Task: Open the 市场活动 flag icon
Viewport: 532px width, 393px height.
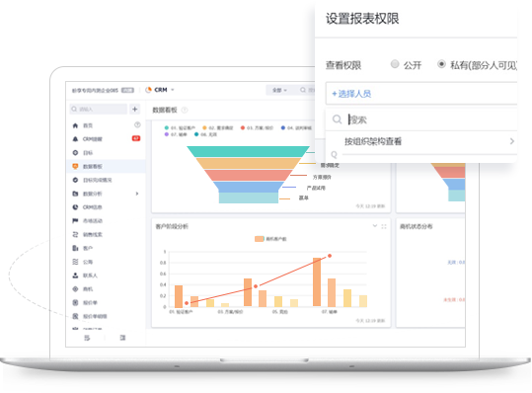Action: [x=75, y=221]
